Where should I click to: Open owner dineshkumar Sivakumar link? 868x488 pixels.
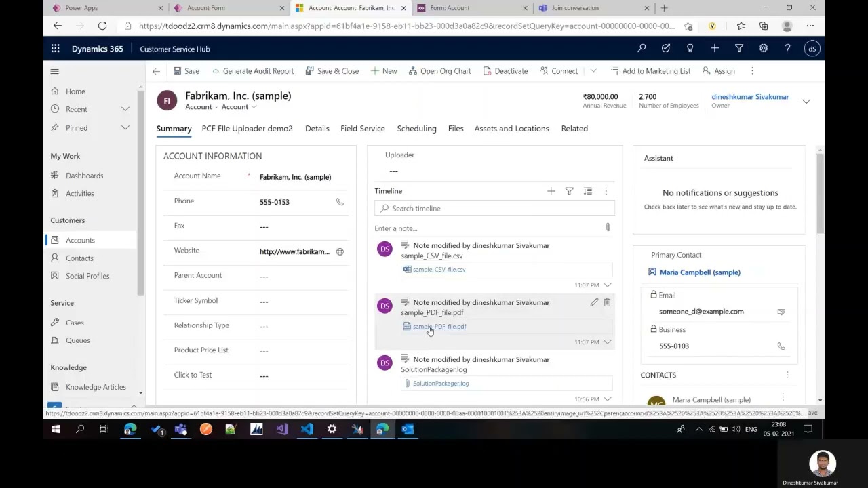(x=750, y=97)
